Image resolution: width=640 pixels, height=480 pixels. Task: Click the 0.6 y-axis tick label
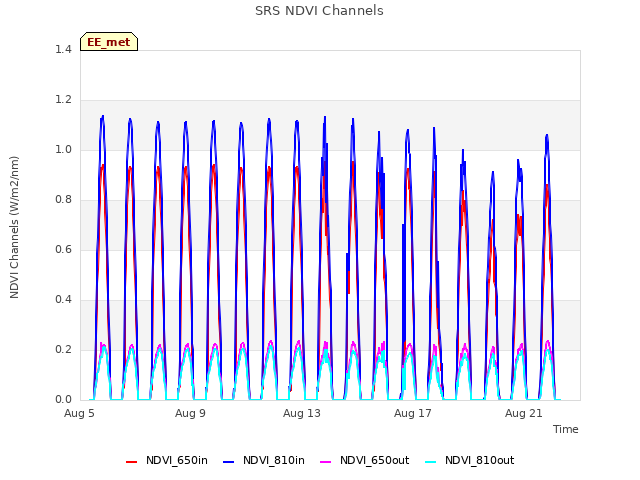(x=63, y=250)
